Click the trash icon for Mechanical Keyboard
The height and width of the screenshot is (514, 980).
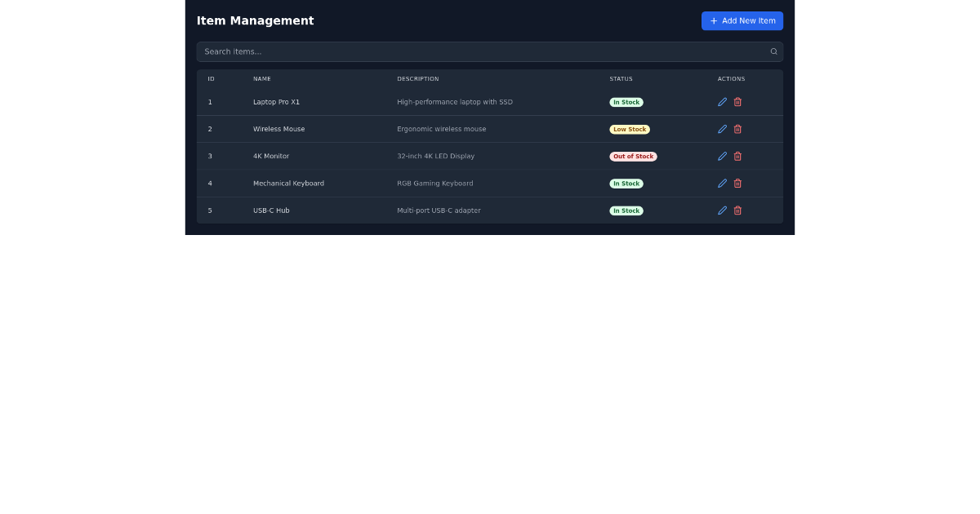(737, 183)
